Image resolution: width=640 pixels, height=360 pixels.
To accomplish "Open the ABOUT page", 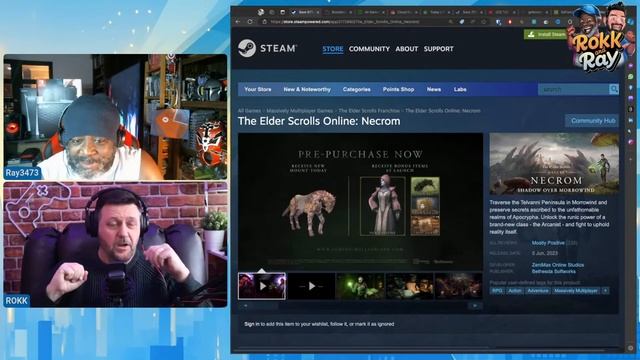I will coord(407,49).
